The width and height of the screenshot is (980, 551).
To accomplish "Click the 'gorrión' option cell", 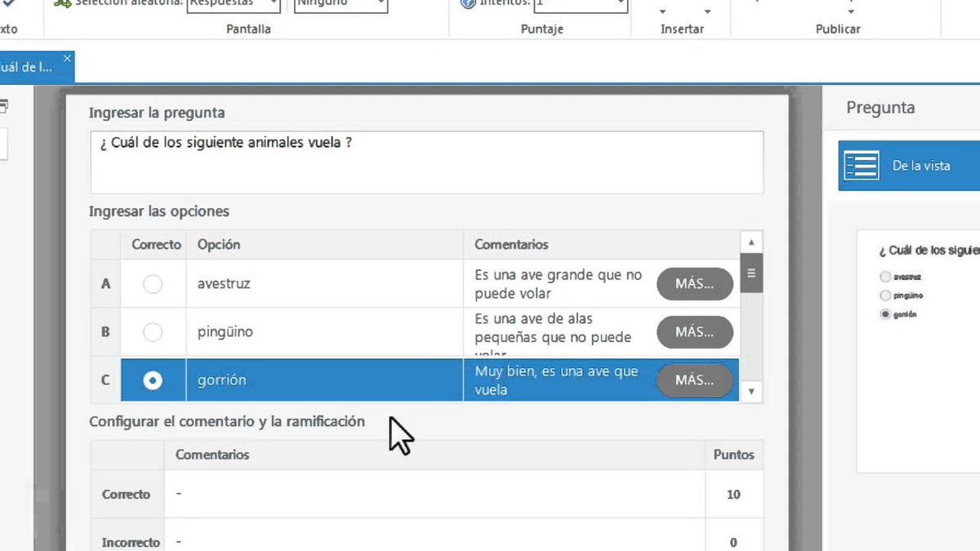I will tap(324, 380).
